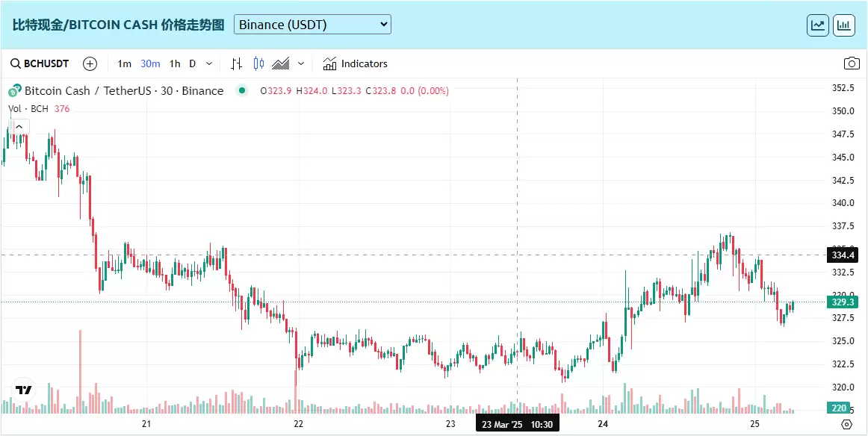Select the line chart icon in the top-right corner
868x436 pixels.
[x=817, y=24]
